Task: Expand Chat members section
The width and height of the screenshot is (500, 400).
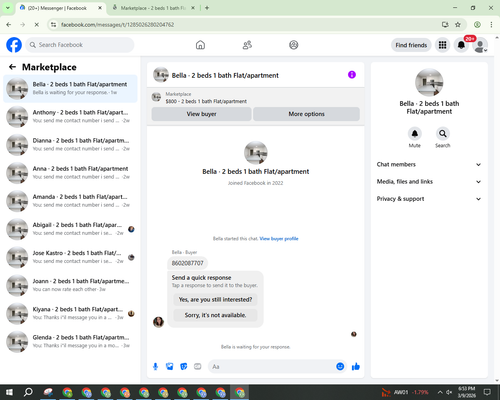Action: (429, 164)
